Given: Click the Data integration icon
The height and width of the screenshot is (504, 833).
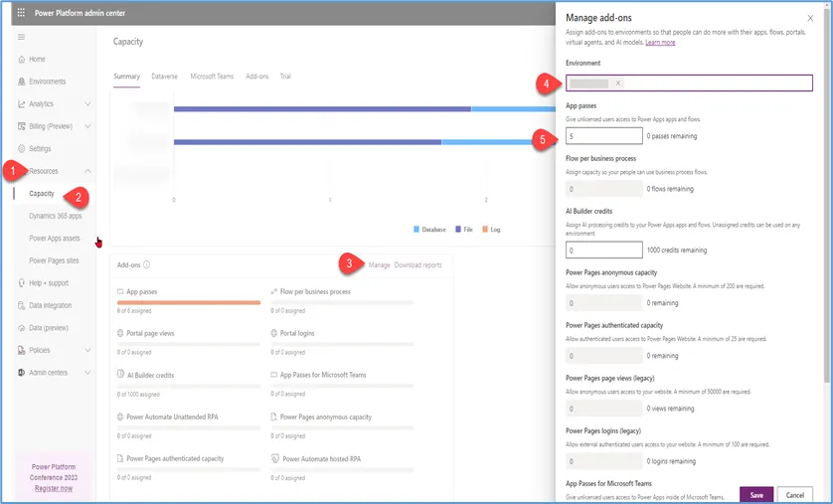Looking at the screenshot, I should click(x=21, y=305).
